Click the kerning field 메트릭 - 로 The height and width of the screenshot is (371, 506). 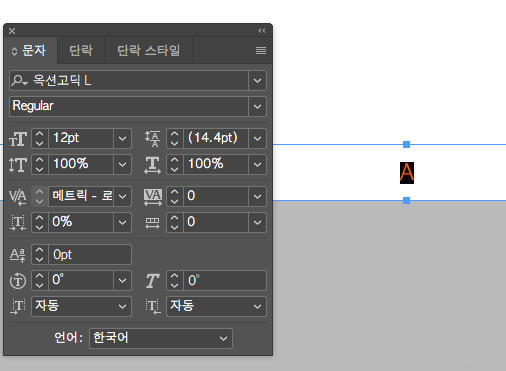tap(81, 196)
